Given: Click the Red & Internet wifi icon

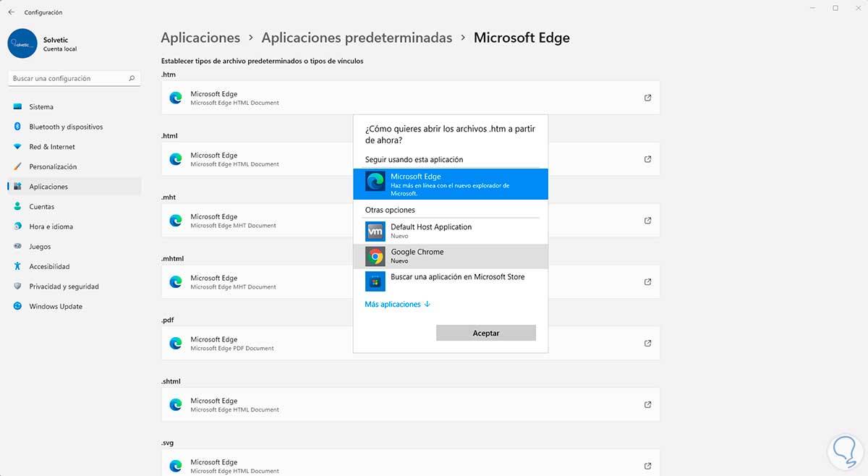Looking at the screenshot, I should 17,147.
